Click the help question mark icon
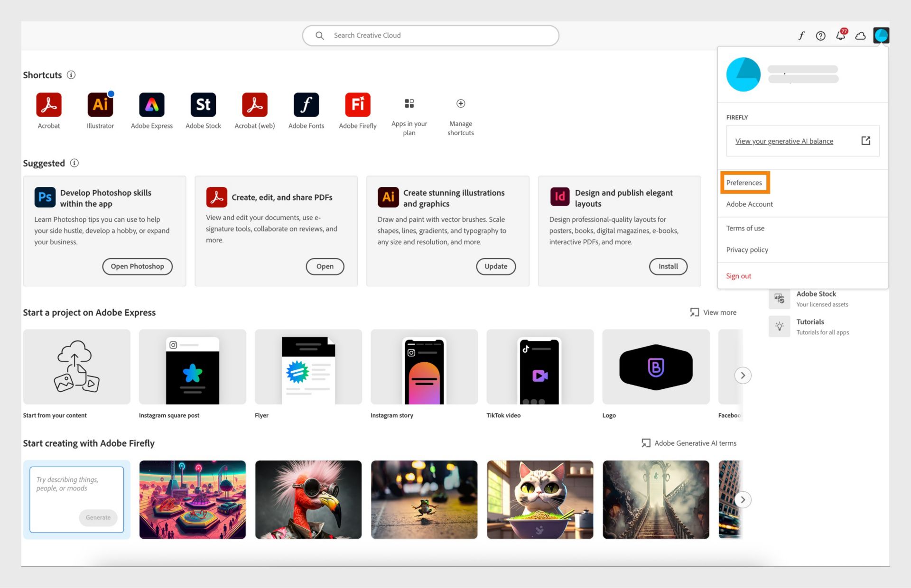 [x=820, y=36]
